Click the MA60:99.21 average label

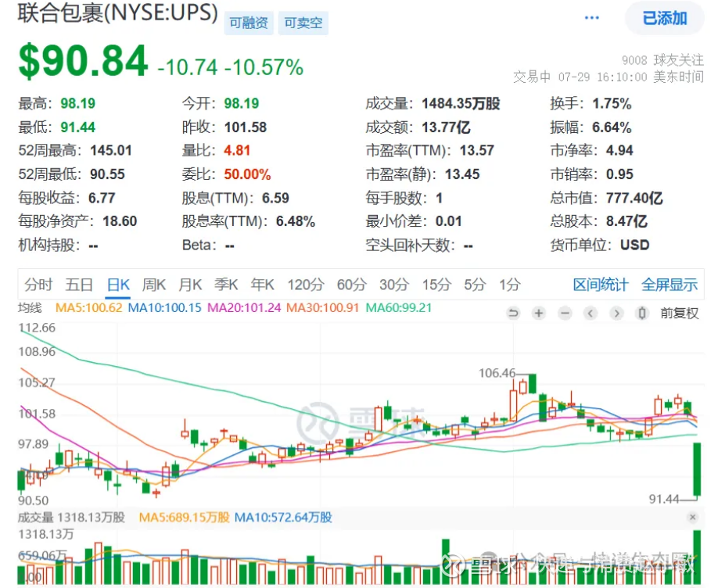(x=398, y=308)
